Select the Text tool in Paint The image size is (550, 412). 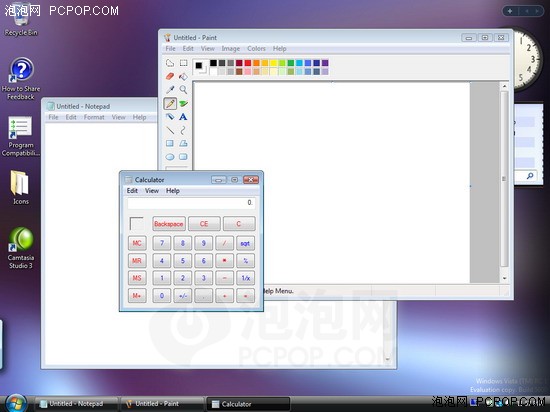(183, 117)
